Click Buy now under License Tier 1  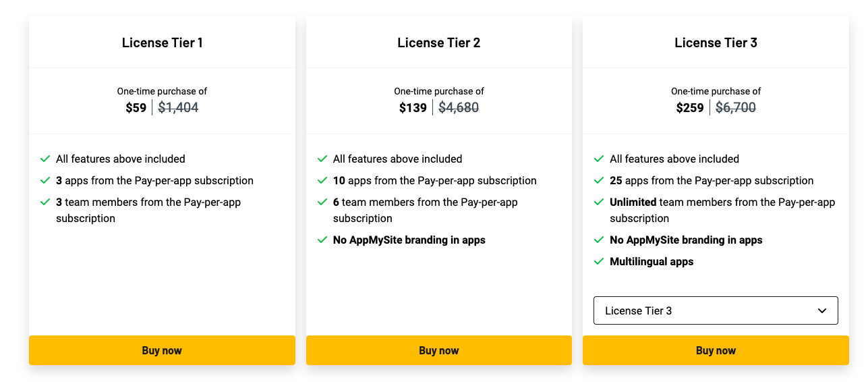(162, 350)
